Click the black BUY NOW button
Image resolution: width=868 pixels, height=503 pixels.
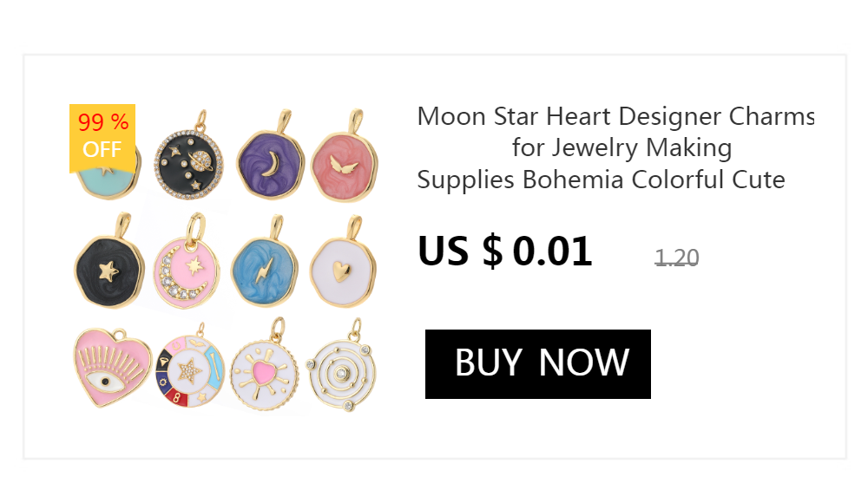pos(537,363)
